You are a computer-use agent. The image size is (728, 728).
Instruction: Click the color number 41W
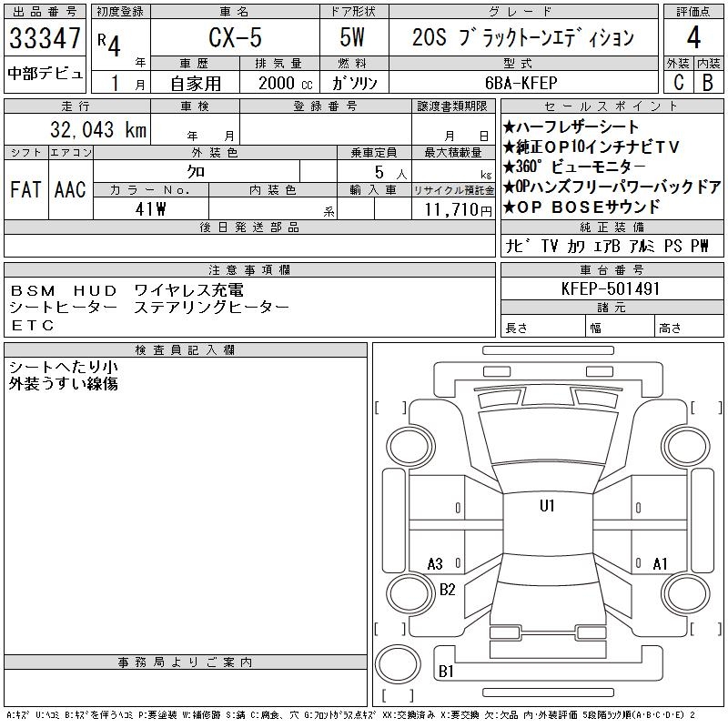[150, 209]
